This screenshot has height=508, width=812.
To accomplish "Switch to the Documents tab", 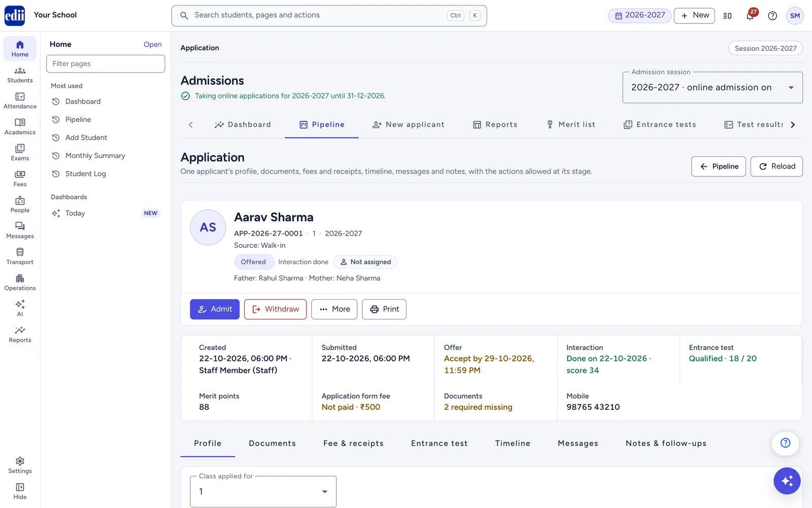I will tap(273, 443).
